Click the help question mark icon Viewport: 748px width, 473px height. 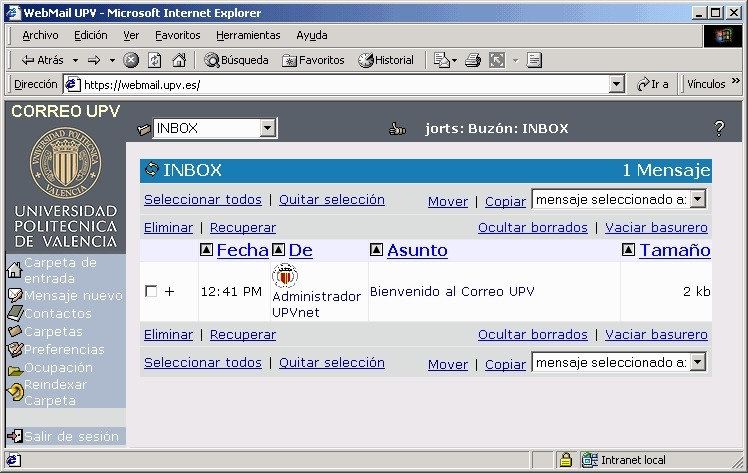[718, 129]
